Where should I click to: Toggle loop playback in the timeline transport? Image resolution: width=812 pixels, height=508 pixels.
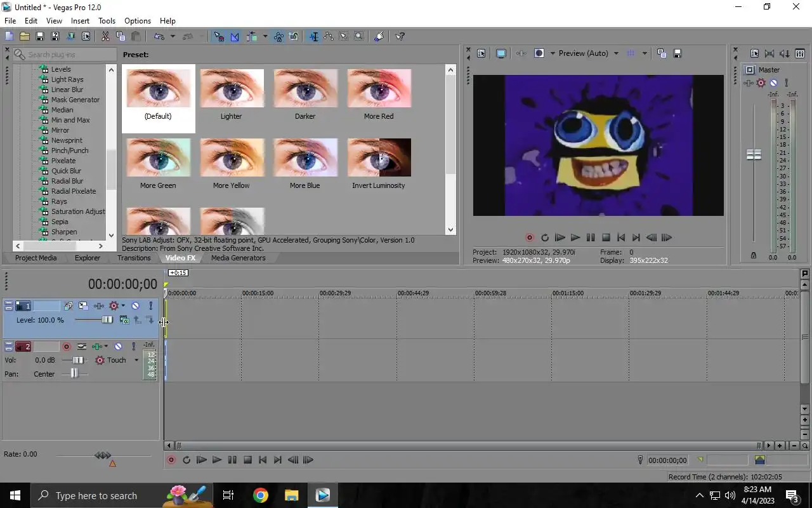[186, 460]
